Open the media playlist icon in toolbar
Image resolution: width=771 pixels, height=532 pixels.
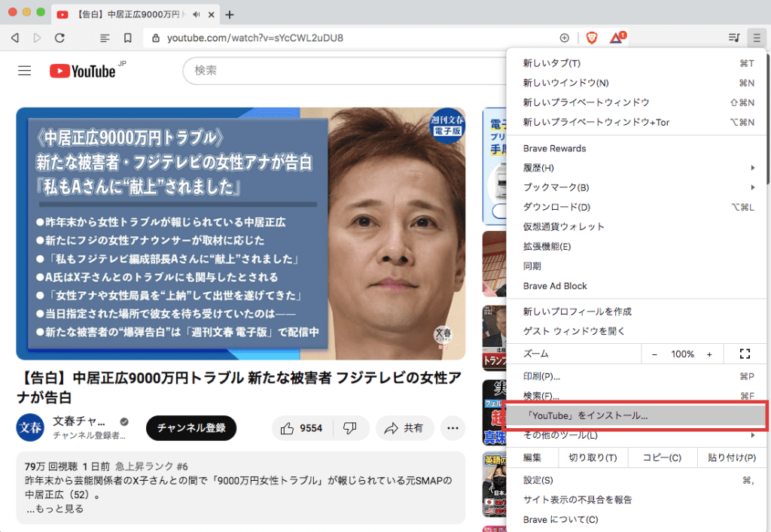(734, 38)
